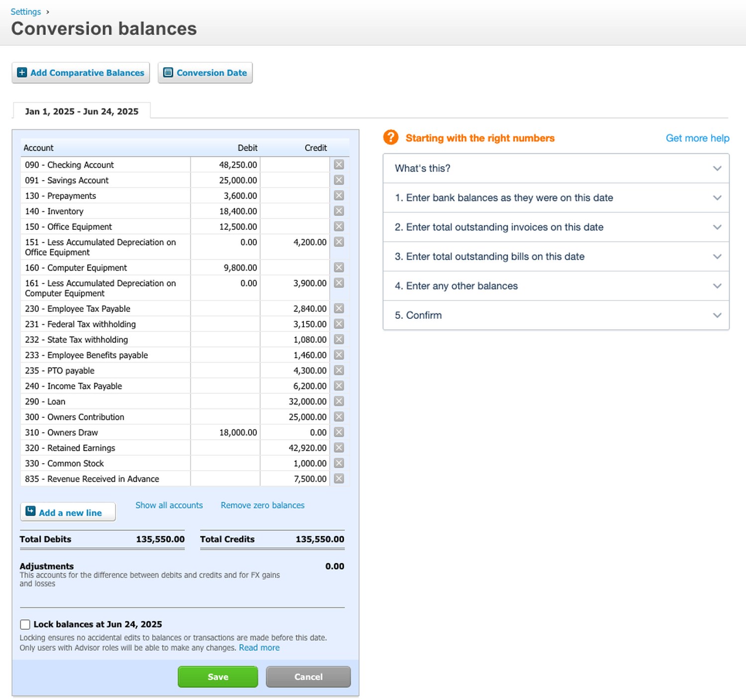The image size is (746, 700).
Task: Delete the 835 - Revenue Received in Advance row
Action: click(339, 479)
